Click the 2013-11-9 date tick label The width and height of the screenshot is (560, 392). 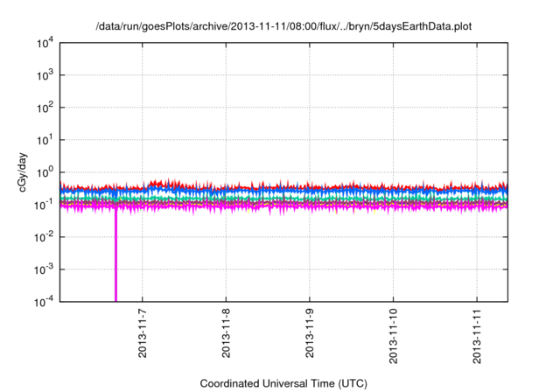pos(310,333)
